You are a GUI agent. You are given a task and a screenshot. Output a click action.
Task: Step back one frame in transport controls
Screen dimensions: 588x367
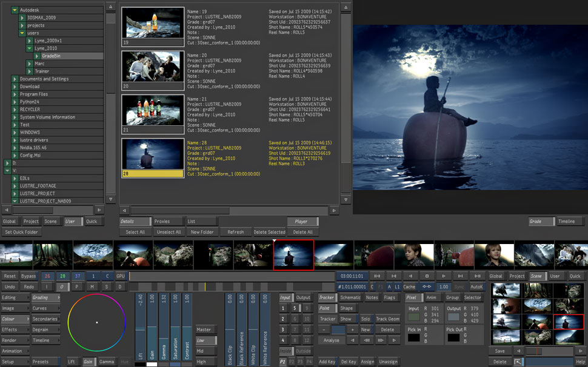pos(394,276)
